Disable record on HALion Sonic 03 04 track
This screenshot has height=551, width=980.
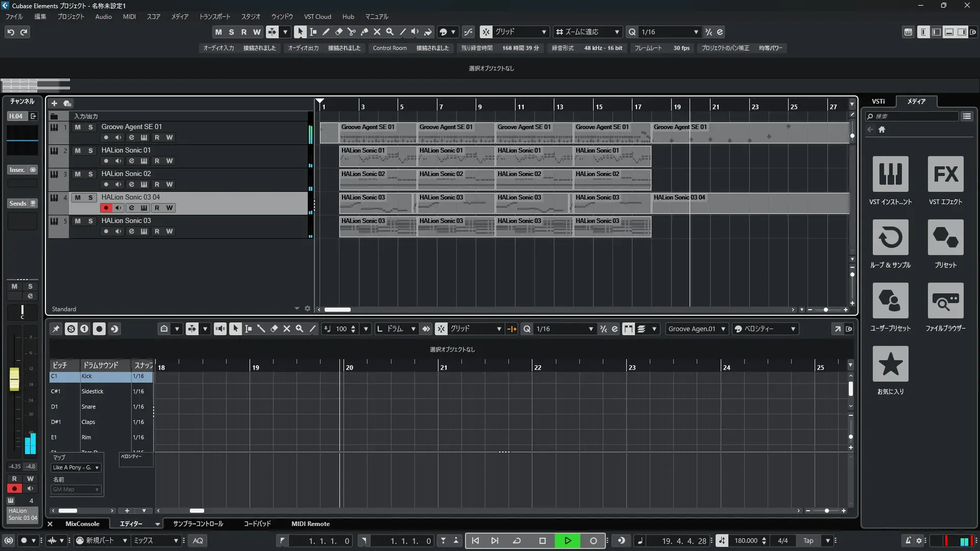(106, 208)
